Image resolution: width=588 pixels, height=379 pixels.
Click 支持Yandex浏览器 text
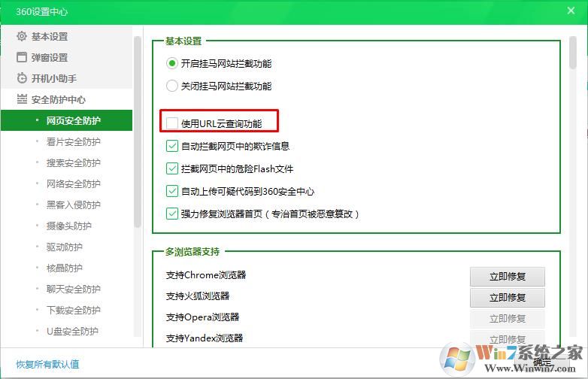click(x=205, y=338)
